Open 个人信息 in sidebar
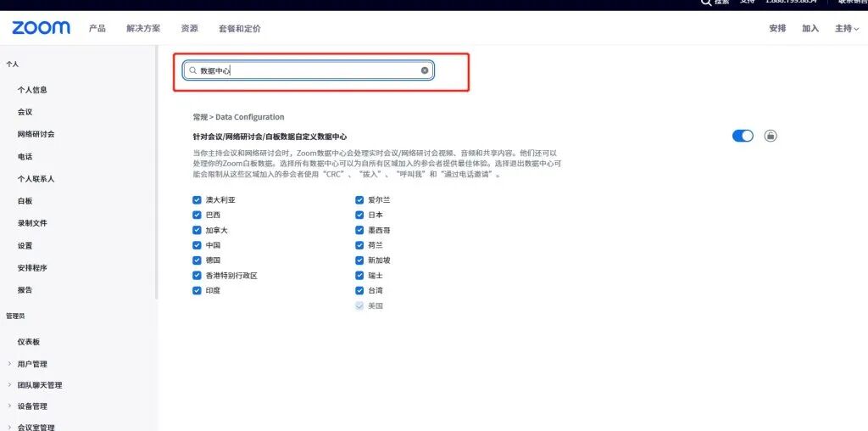 click(32, 90)
